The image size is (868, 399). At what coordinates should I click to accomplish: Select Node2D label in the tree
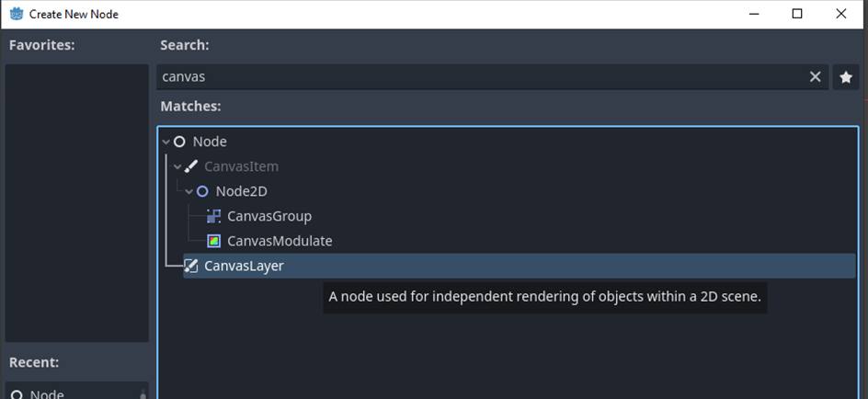tap(241, 191)
